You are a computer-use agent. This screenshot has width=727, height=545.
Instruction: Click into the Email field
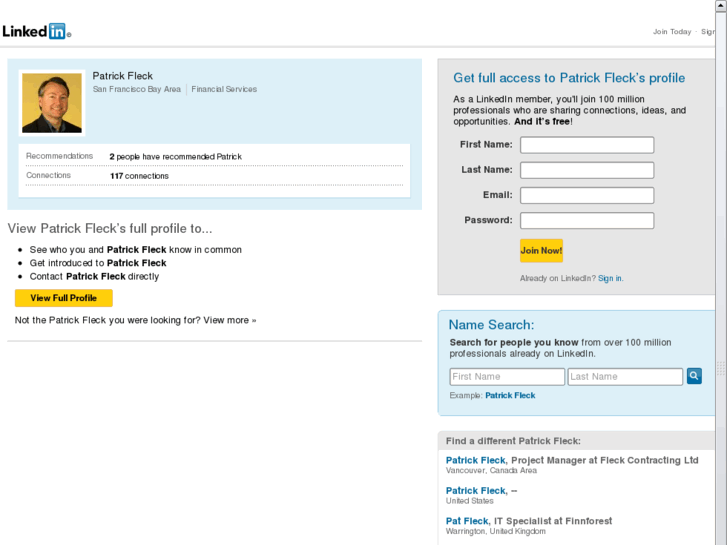(587, 195)
